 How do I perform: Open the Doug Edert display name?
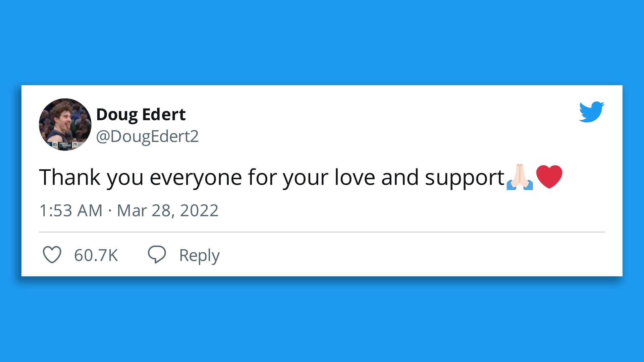point(141,115)
